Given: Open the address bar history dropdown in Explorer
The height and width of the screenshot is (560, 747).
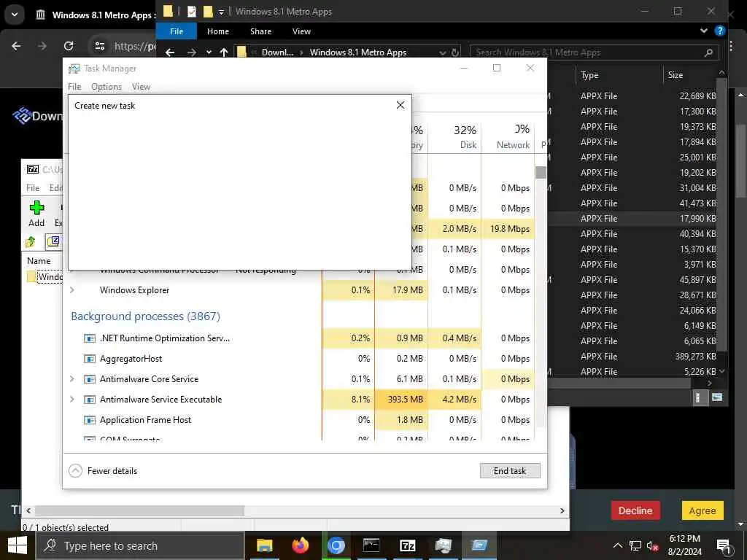Looking at the screenshot, I should click(x=443, y=52).
